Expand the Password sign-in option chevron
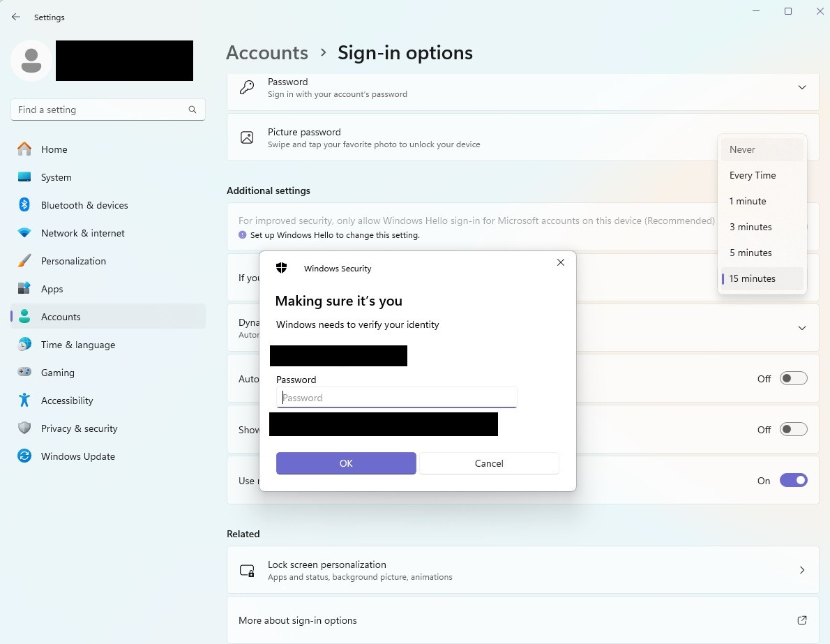 [x=802, y=87]
